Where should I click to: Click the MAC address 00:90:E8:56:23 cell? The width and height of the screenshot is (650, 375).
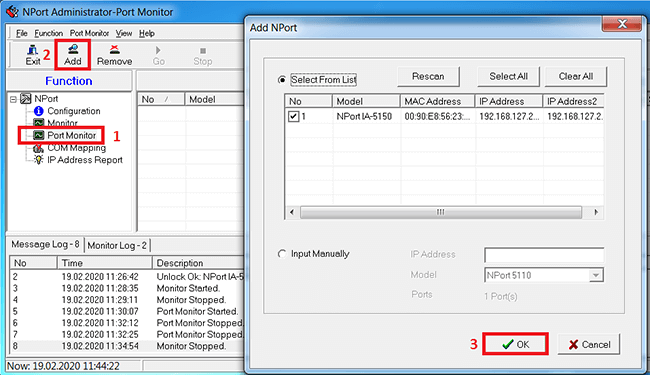pyautogui.click(x=437, y=116)
